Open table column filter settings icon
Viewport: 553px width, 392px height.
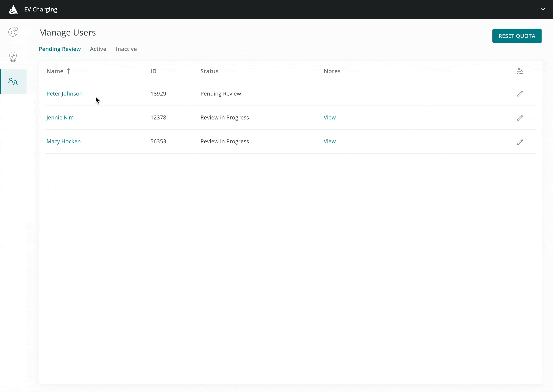(520, 71)
